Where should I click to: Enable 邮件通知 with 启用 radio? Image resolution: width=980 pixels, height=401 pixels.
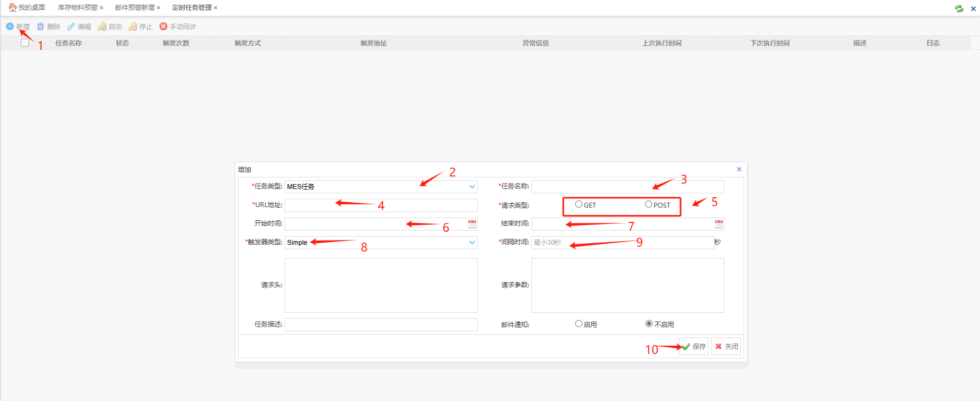tap(579, 324)
